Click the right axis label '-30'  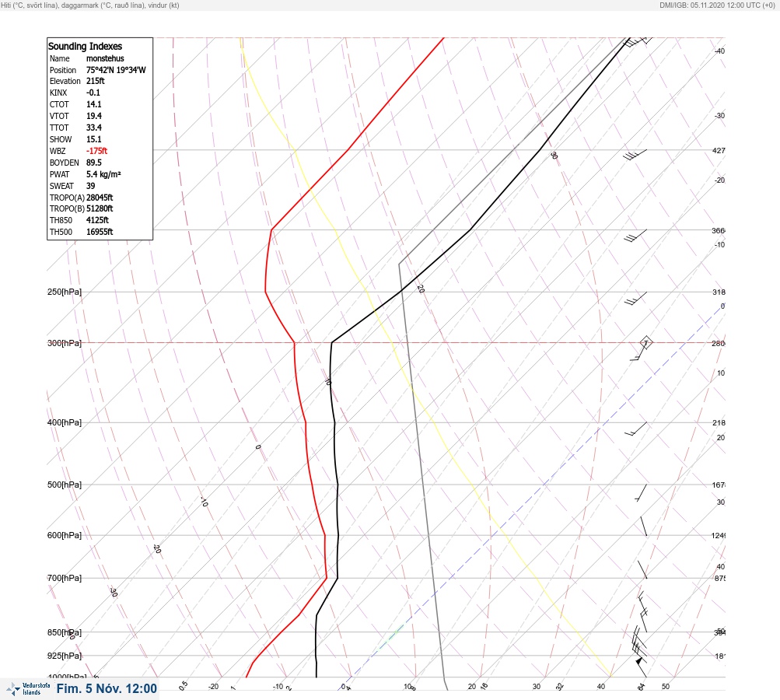click(x=720, y=115)
